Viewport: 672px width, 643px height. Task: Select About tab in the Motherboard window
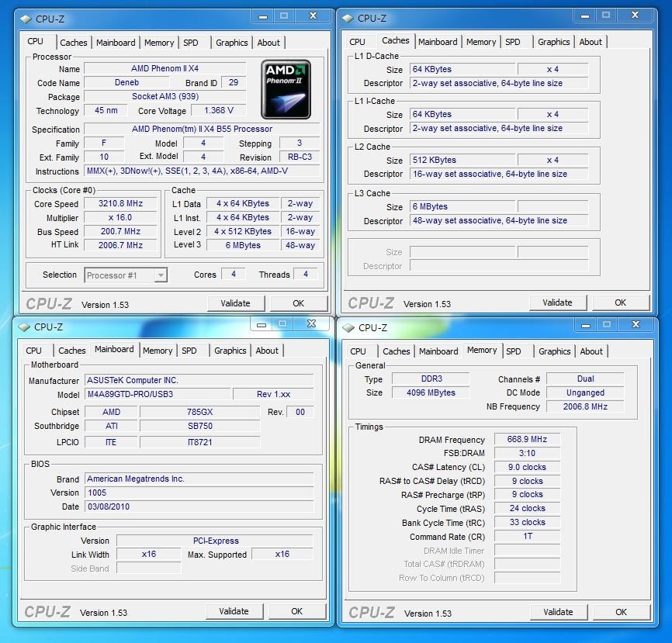[267, 351]
